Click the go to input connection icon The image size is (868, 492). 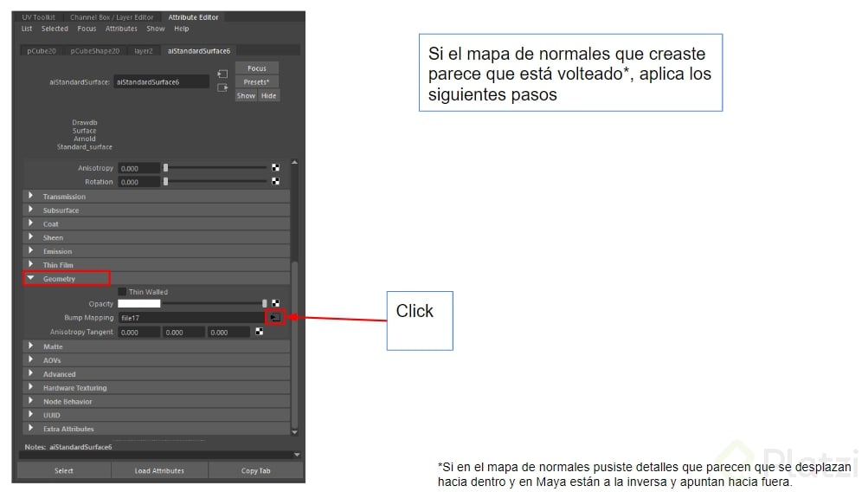[x=222, y=74]
